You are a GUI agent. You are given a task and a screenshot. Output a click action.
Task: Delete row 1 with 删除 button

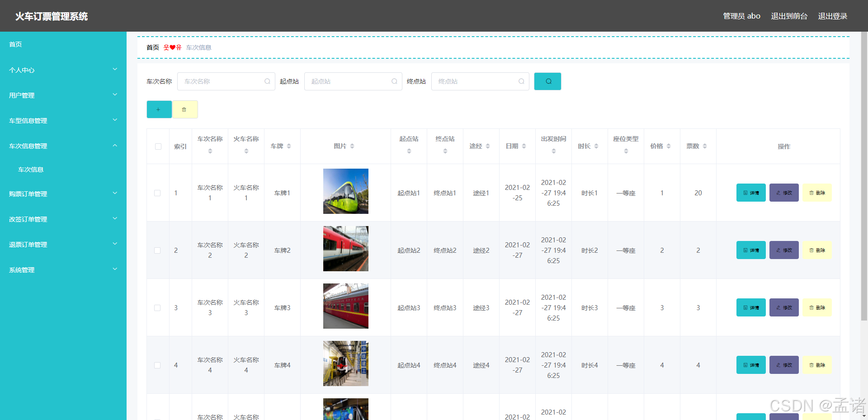[817, 193]
